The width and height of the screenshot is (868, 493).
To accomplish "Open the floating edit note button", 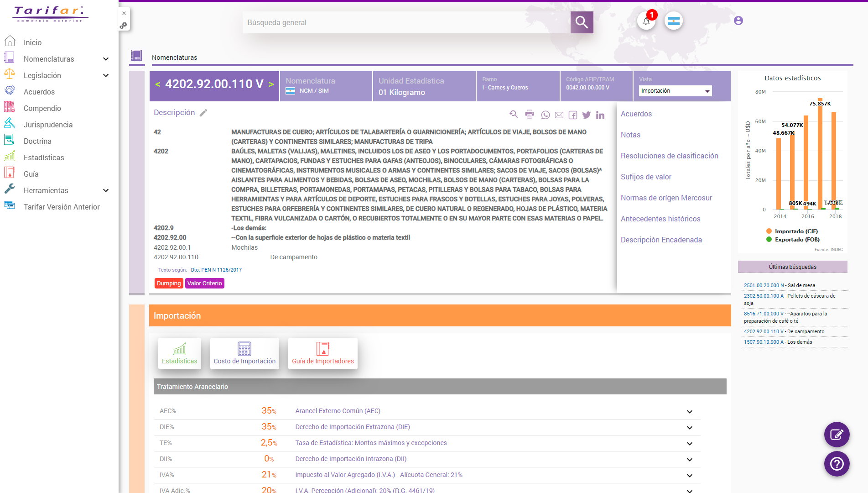I will 837,435.
